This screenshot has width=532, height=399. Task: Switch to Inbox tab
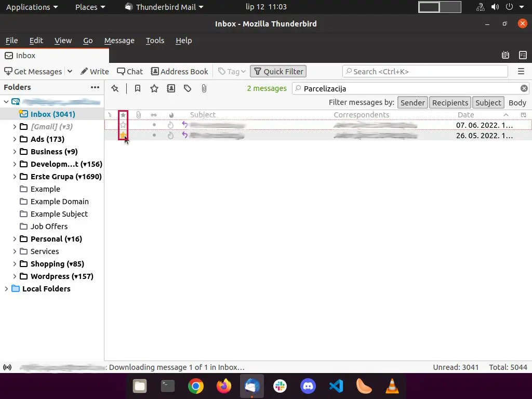tap(55, 56)
